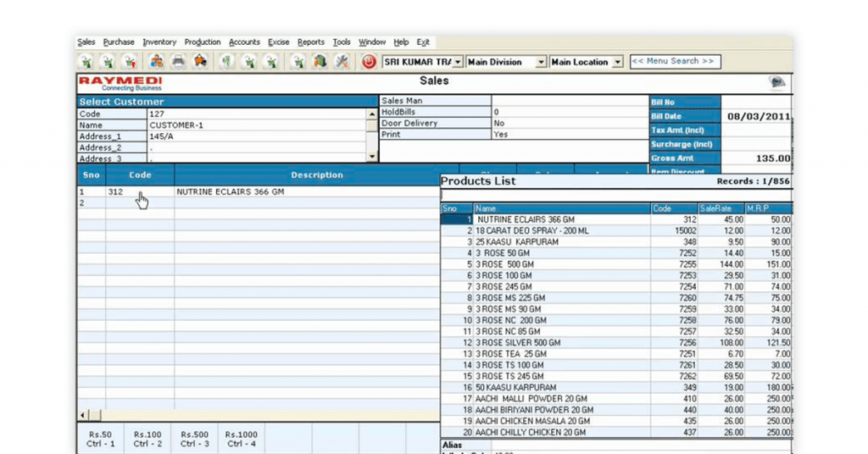Click the Description column header
Image resolution: width=868 pixels, height=454 pixels.
pyautogui.click(x=317, y=174)
